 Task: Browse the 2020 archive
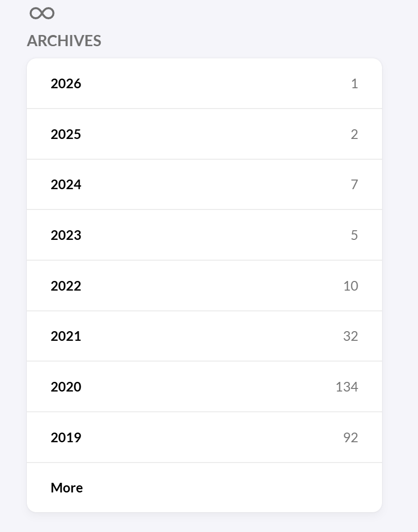point(66,387)
